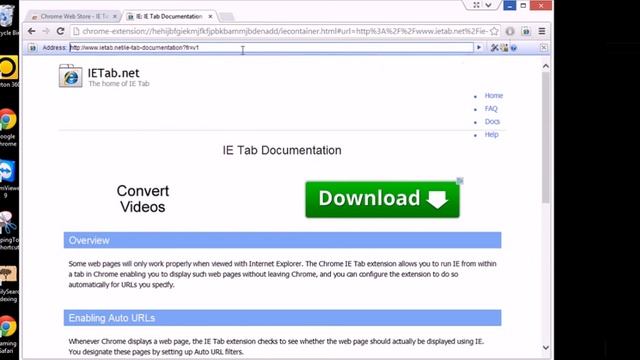640x360 pixels.
Task: Click the IE Tab Documentation heading
Action: coord(282,150)
